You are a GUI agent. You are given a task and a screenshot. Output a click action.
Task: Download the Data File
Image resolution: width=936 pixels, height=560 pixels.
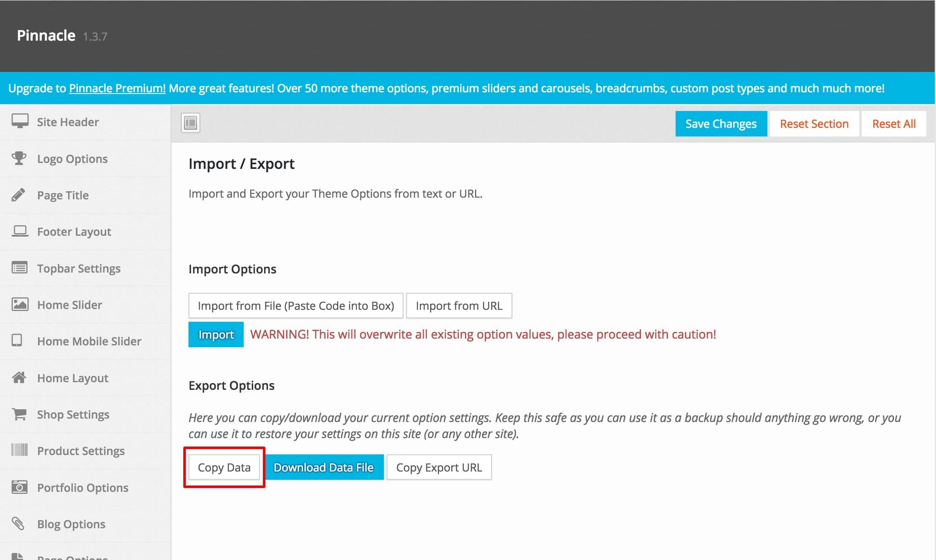tap(324, 467)
